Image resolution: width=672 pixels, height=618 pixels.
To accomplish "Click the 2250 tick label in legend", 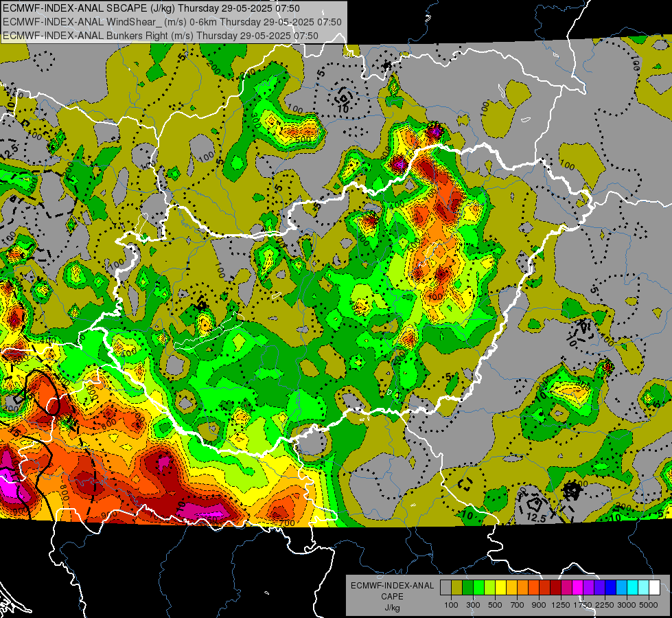I will pos(605,605).
